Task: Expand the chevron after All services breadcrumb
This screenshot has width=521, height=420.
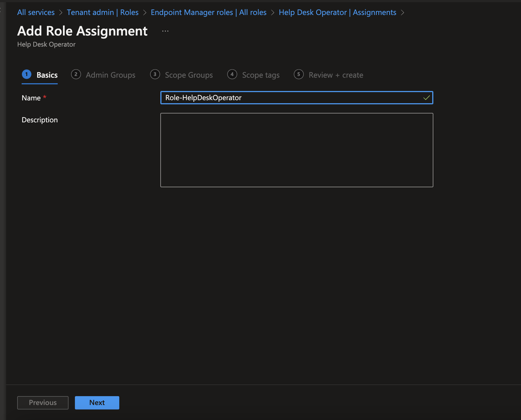Action: pyautogui.click(x=60, y=12)
